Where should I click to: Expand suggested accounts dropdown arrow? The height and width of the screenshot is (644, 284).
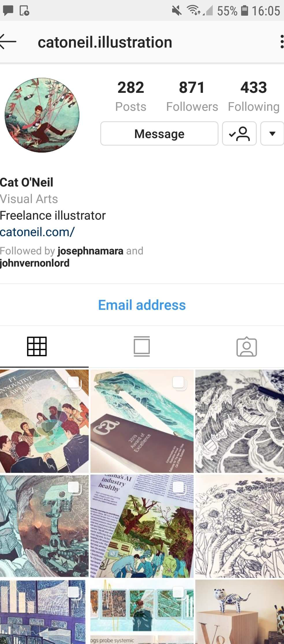coord(272,133)
